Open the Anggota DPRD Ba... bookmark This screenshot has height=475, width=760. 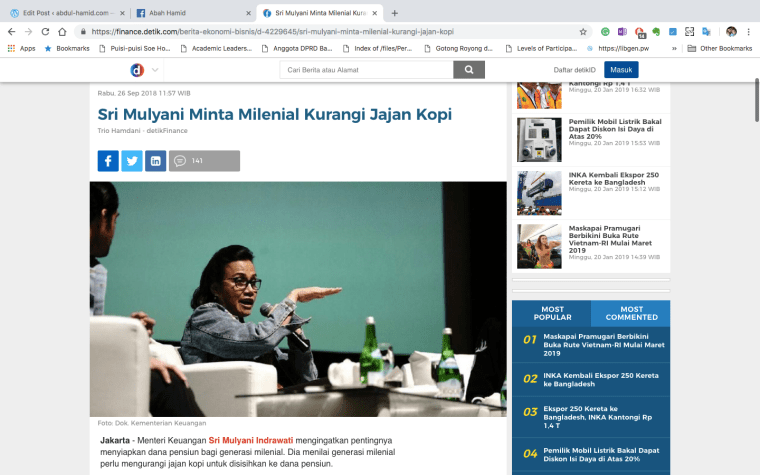point(297,48)
